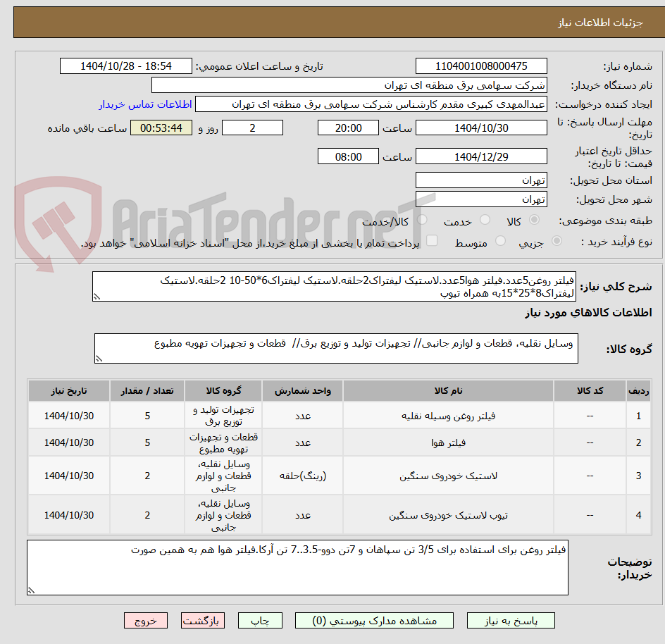
Task: Click the نام کالا column header
Action: click(x=448, y=391)
